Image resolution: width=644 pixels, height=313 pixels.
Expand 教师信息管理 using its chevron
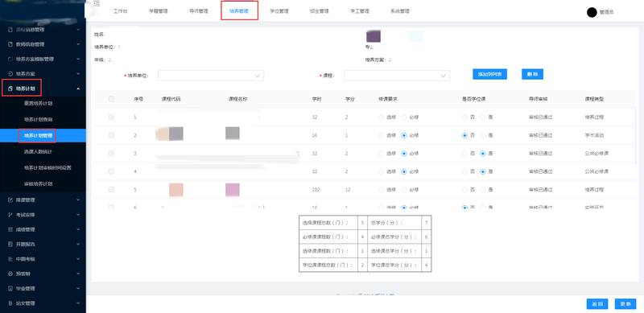pyautogui.click(x=78, y=44)
